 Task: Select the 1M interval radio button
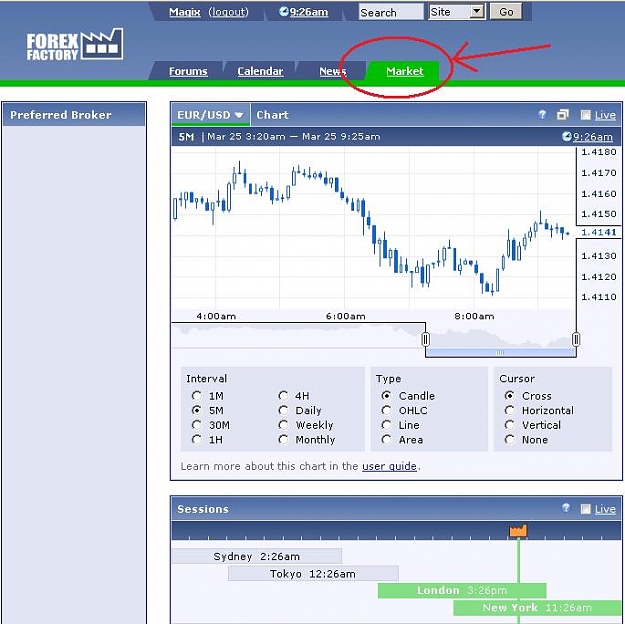tap(196, 396)
